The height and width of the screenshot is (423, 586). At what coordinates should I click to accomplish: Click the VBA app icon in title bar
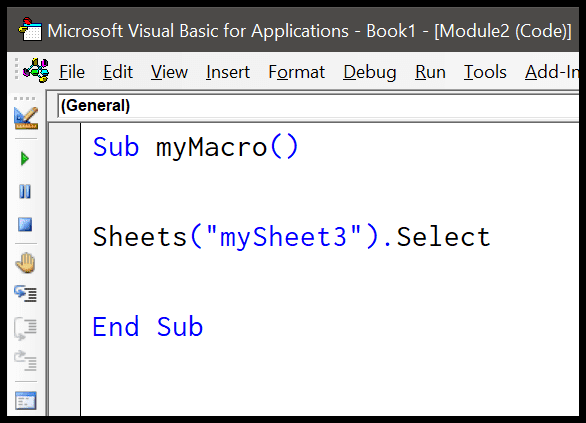coord(30,29)
